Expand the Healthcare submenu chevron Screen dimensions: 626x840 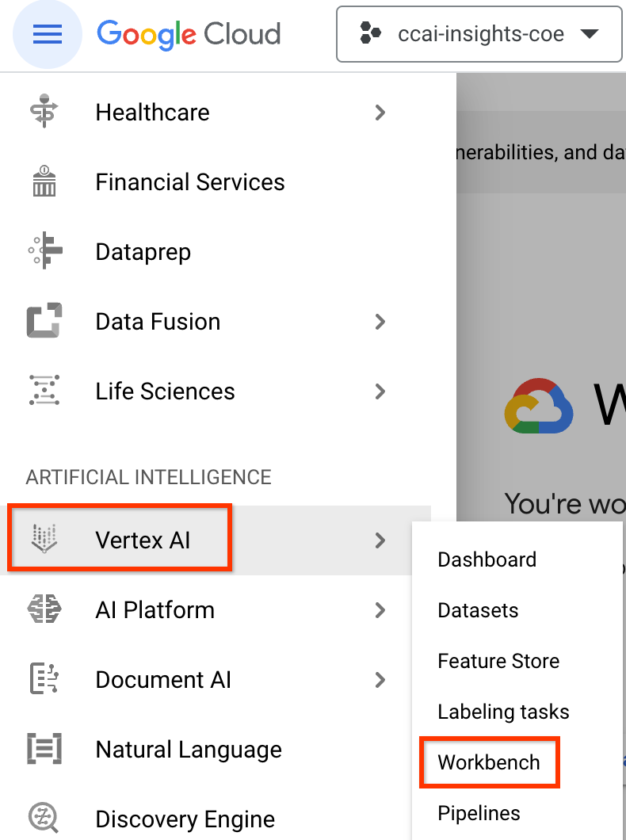pos(380,113)
